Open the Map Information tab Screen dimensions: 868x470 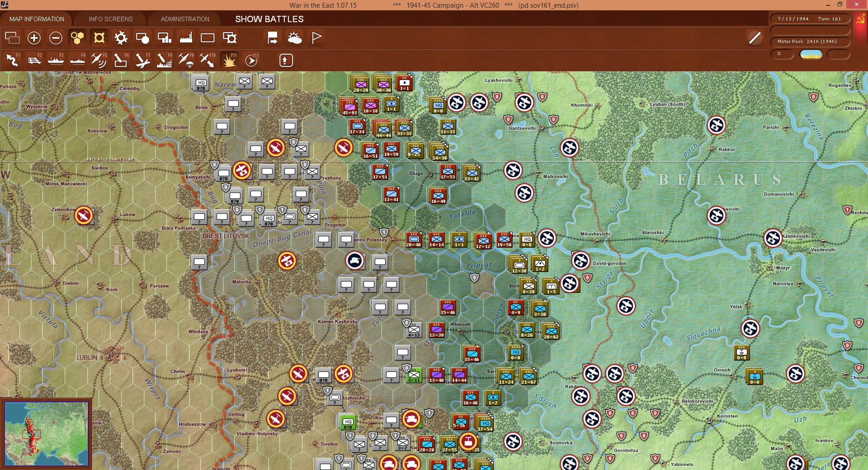[37, 19]
